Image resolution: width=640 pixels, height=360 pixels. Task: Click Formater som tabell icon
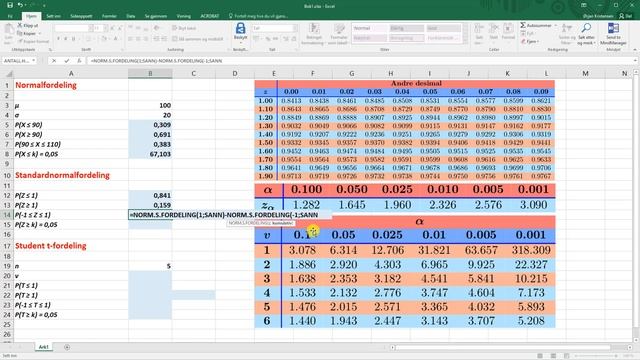339,29
